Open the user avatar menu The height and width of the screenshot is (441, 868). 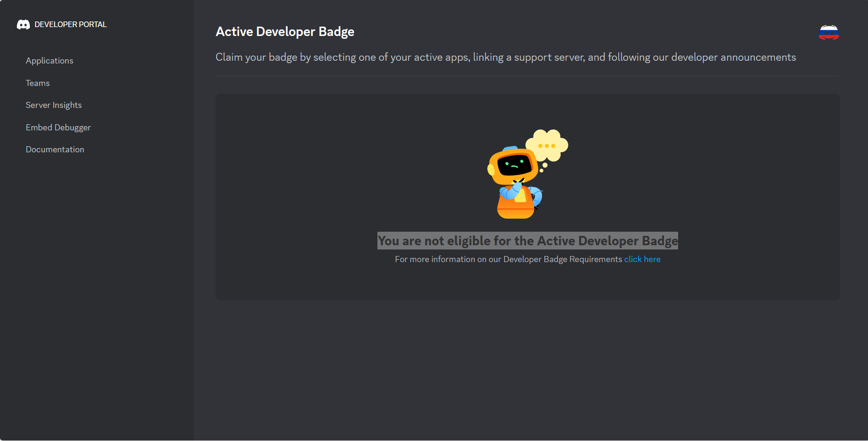pos(829,33)
